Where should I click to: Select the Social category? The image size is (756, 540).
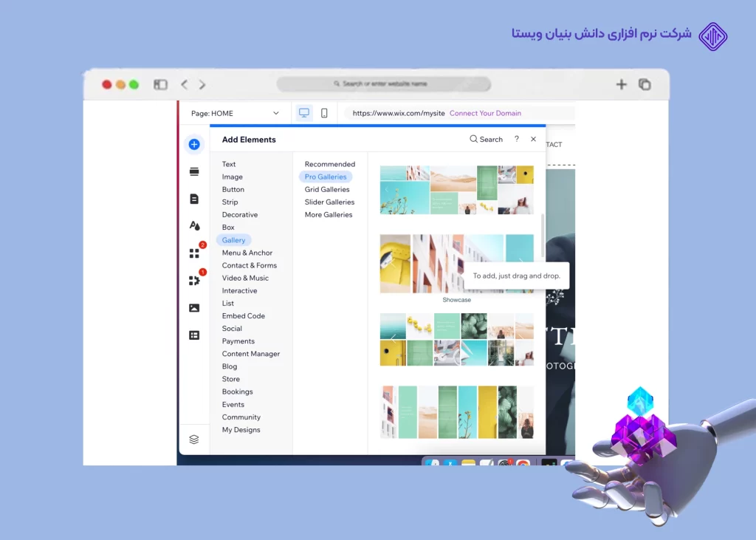tap(232, 328)
